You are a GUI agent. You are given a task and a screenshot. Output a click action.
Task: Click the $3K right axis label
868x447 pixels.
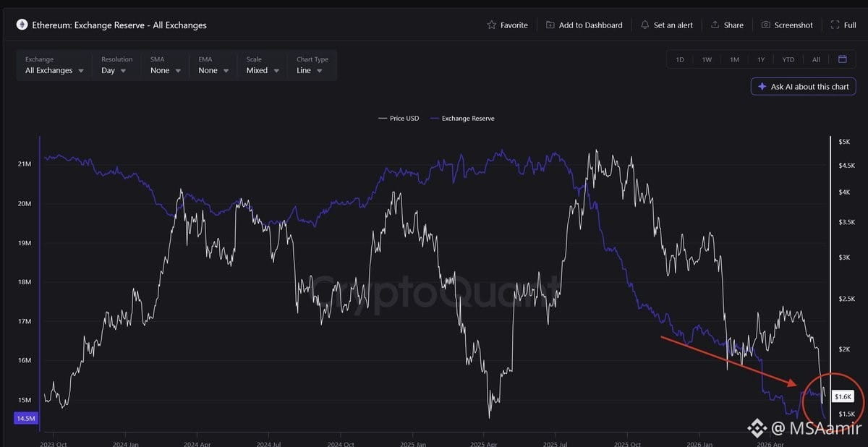[844, 257]
